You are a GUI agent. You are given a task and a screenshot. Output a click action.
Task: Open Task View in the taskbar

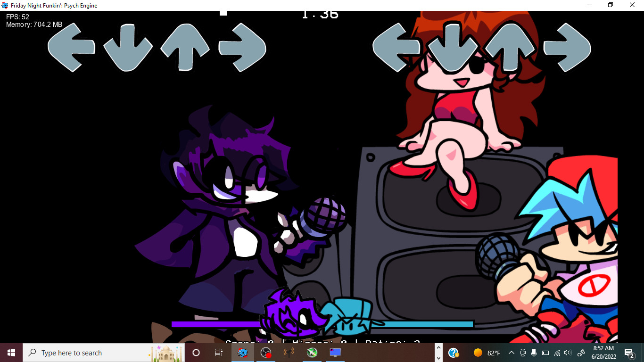(219, 353)
